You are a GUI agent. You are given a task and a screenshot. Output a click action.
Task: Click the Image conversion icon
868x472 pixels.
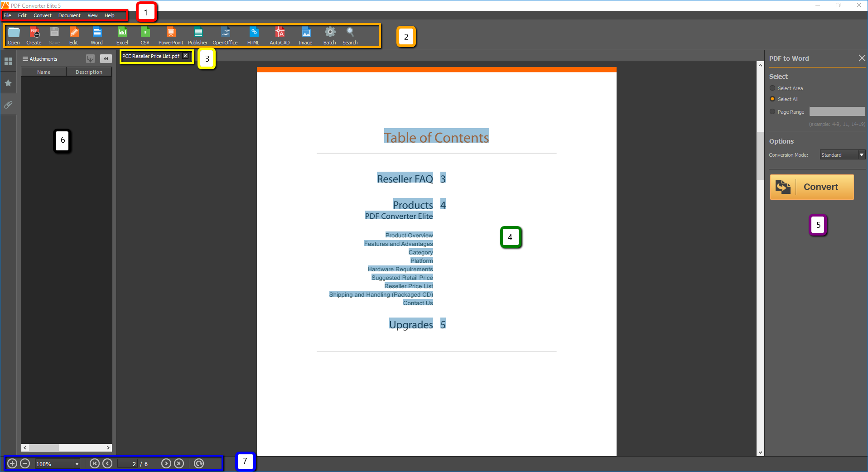click(x=306, y=36)
